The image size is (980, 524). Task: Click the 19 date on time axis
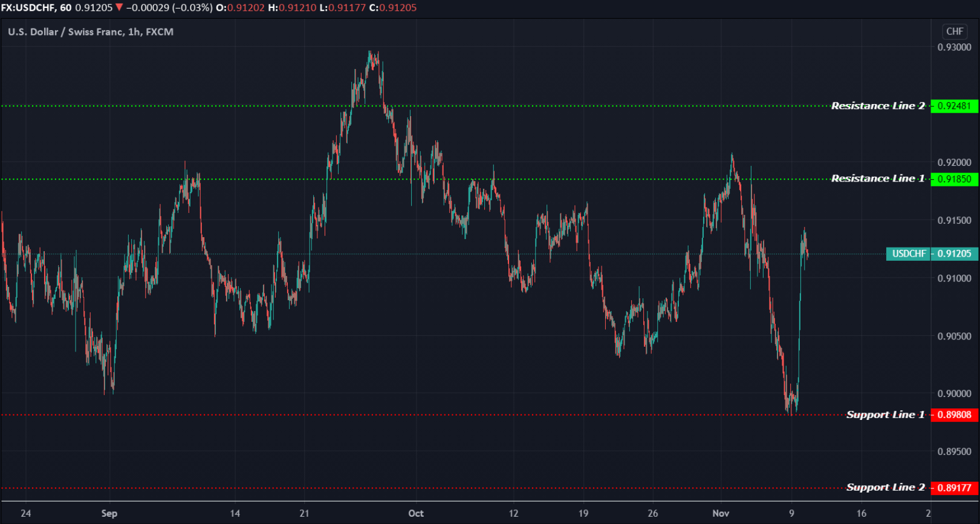(583, 513)
